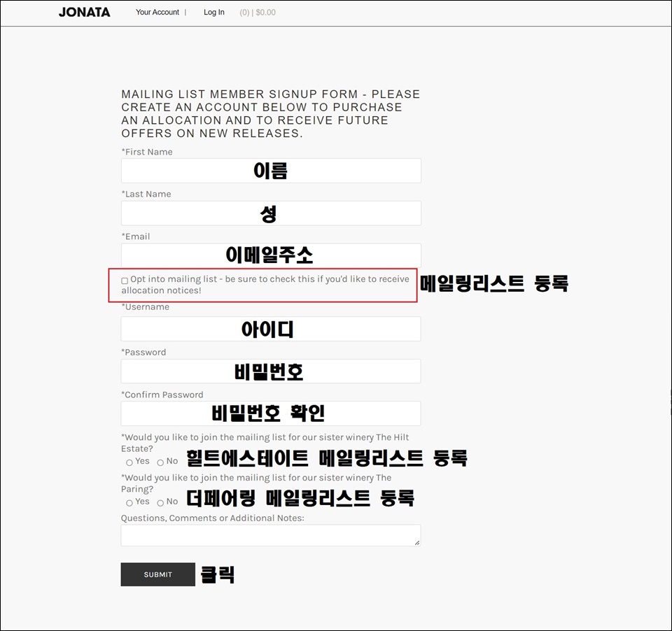Viewport: 672px width, 631px height.
Task: Choose Yes for The Paring mailing list
Action: [129, 502]
